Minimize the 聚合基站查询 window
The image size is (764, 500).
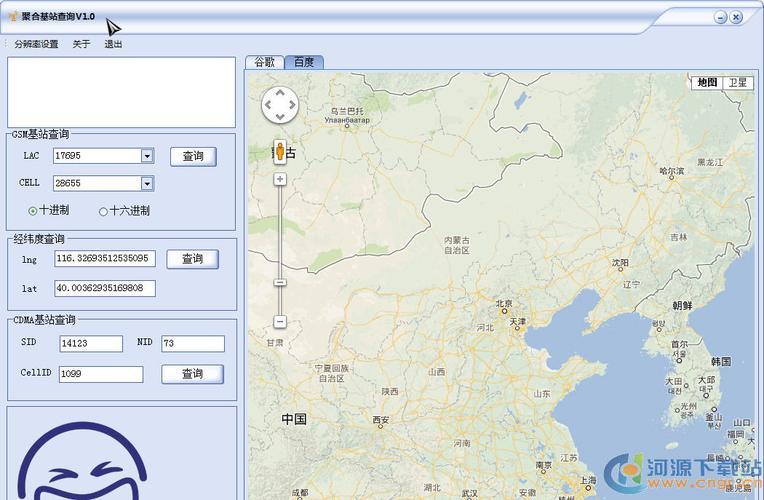(721, 18)
